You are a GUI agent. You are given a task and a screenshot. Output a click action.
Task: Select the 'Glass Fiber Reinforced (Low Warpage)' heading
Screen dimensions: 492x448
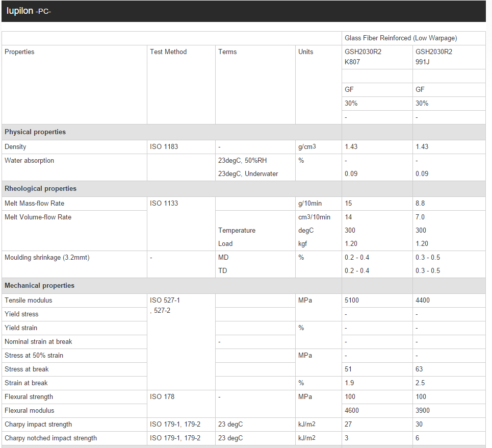click(x=401, y=38)
